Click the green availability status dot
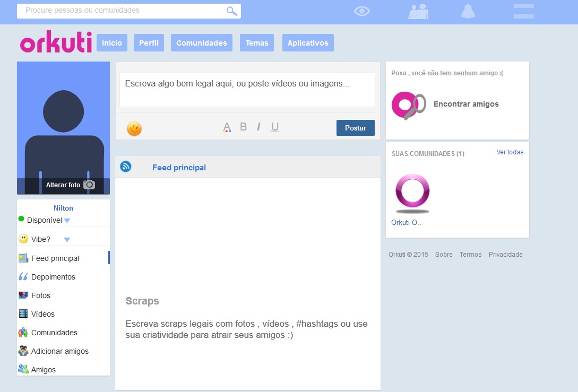 [21, 219]
